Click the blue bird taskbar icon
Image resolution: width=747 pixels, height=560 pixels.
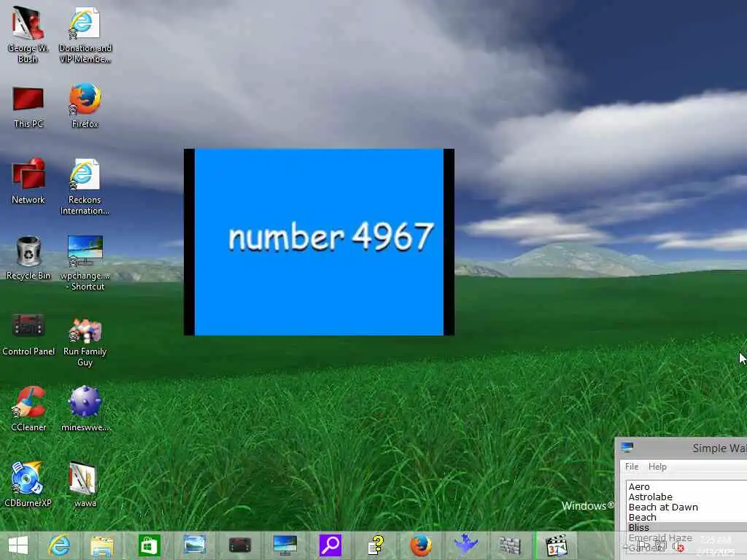[465, 545]
